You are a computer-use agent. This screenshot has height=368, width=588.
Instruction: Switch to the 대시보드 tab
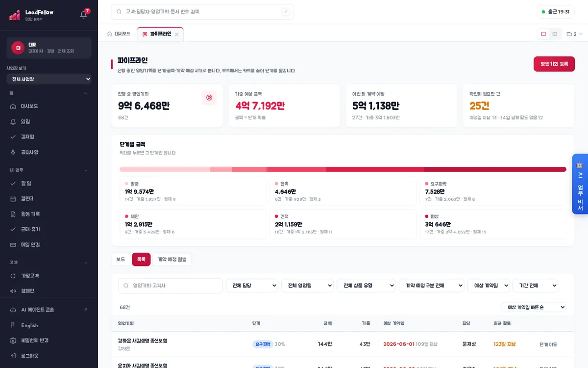point(119,34)
